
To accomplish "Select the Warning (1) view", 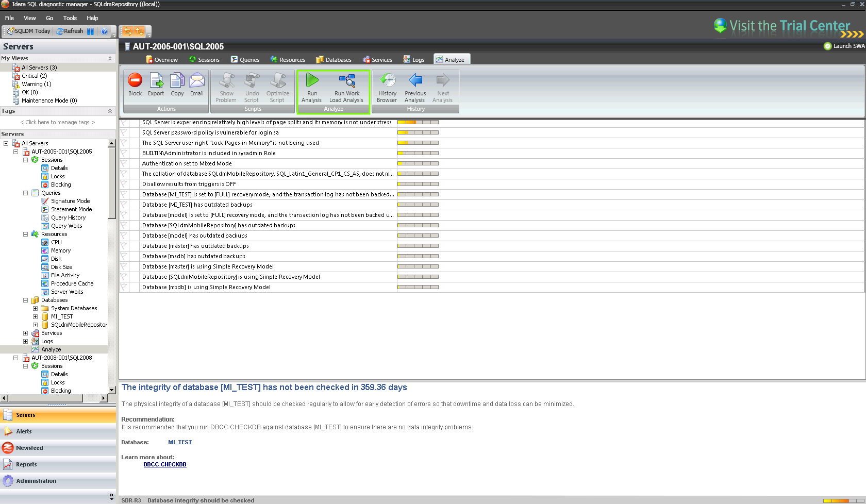I will point(36,84).
